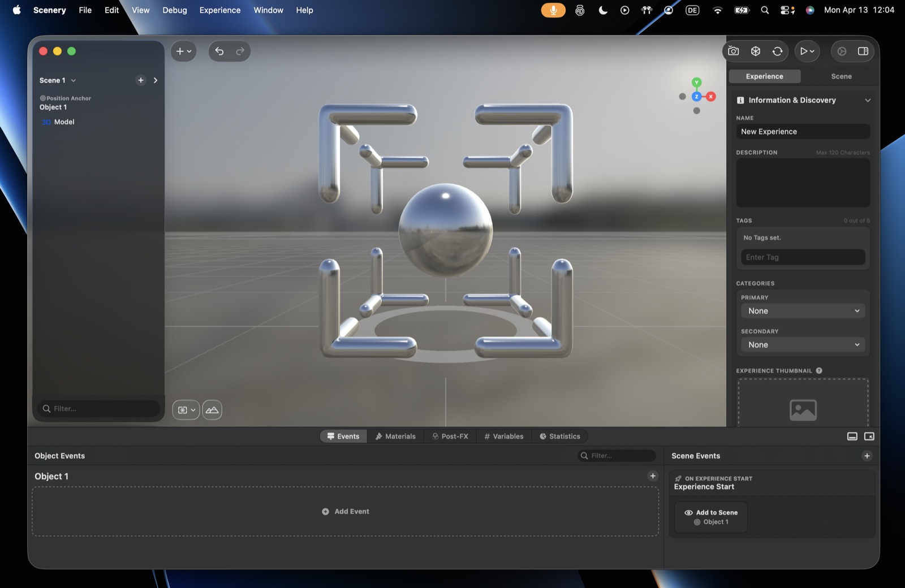Viewport: 905px width, 588px height.
Task: Click the red X axis gizmo handle
Action: [711, 97]
